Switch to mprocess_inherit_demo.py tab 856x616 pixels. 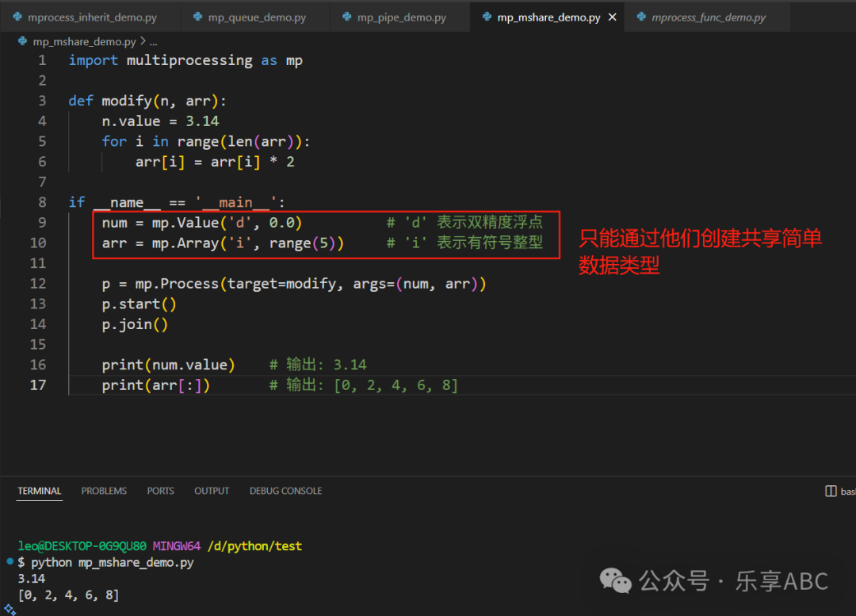(90, 17)
